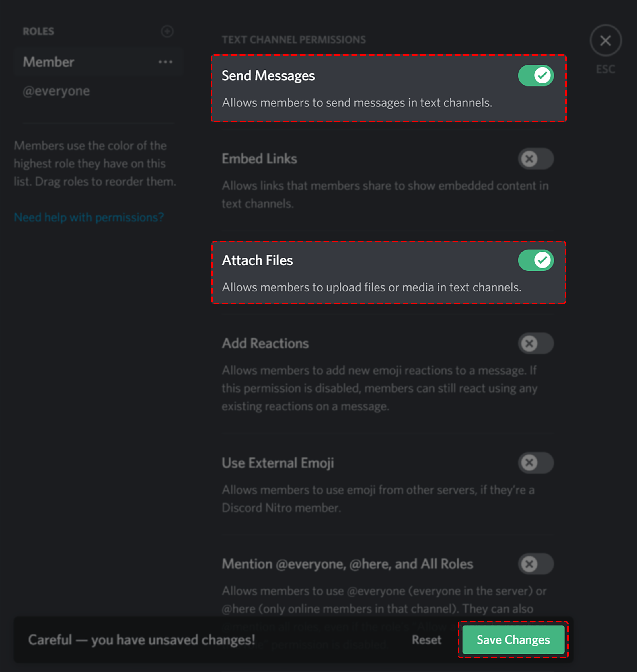The width and height of the screenshot is (637, 672).
Task: Toggle off Attach Files for members
Action: pos(536,260)
